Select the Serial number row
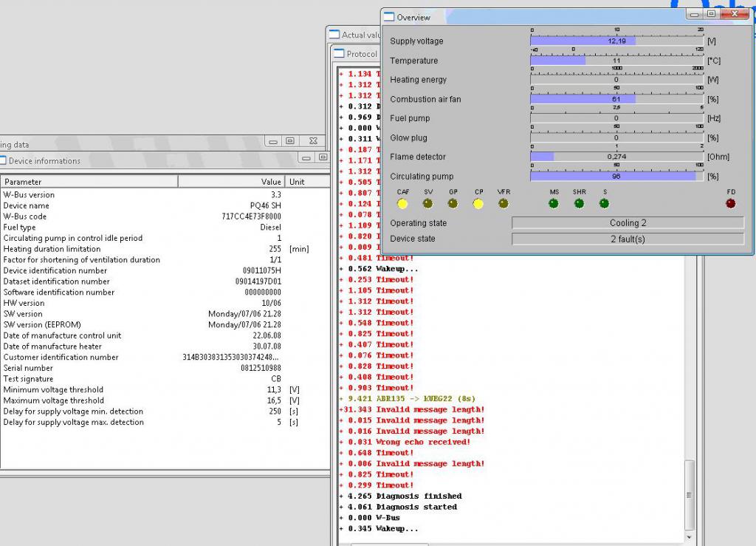This screenshot has height=546, width=756. point(165,368)
